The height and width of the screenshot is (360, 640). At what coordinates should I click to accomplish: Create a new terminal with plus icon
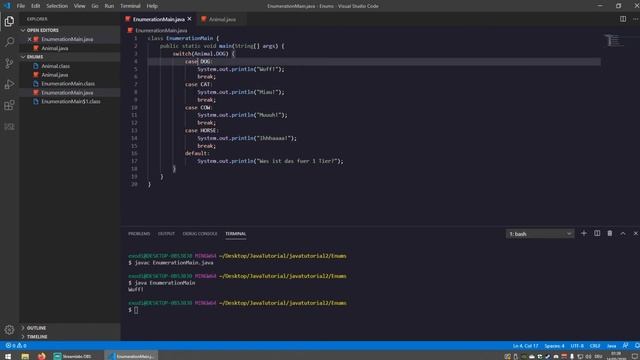[584, 233]
